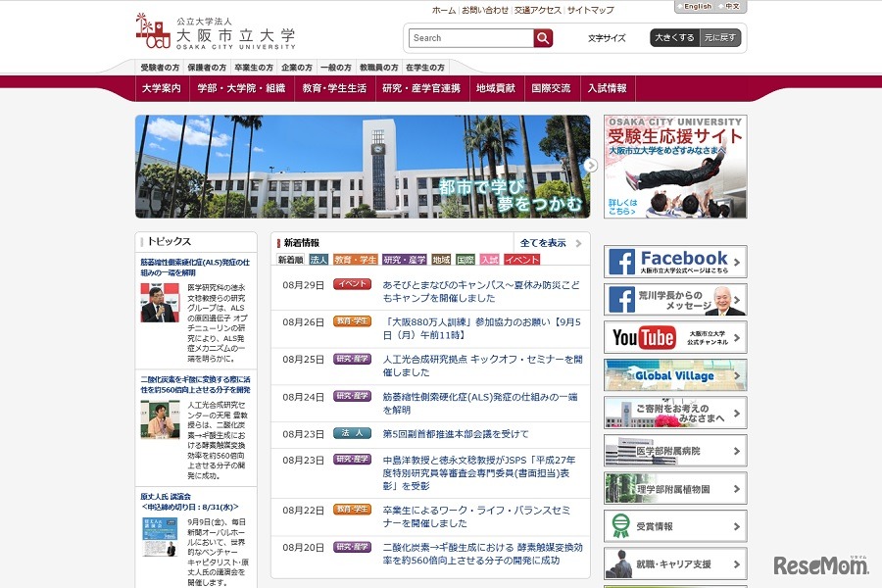The height and width of the screenshot is (588, 882).
Task: Switch language to English
Action: tap(696, 7)
